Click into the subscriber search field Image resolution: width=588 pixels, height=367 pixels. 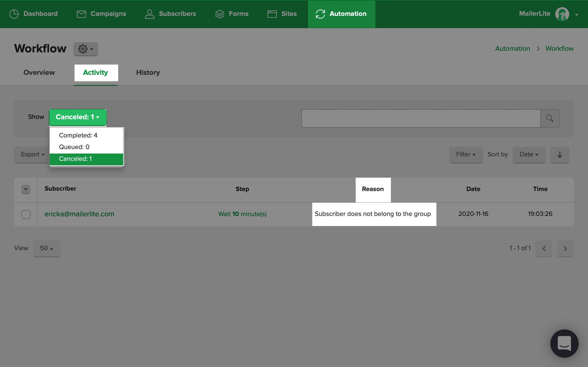point(421,118)
